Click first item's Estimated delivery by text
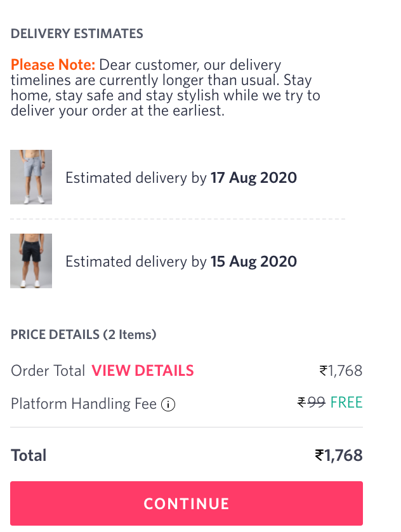The height and width of the screenshot is (532, 401). [136, 178]
